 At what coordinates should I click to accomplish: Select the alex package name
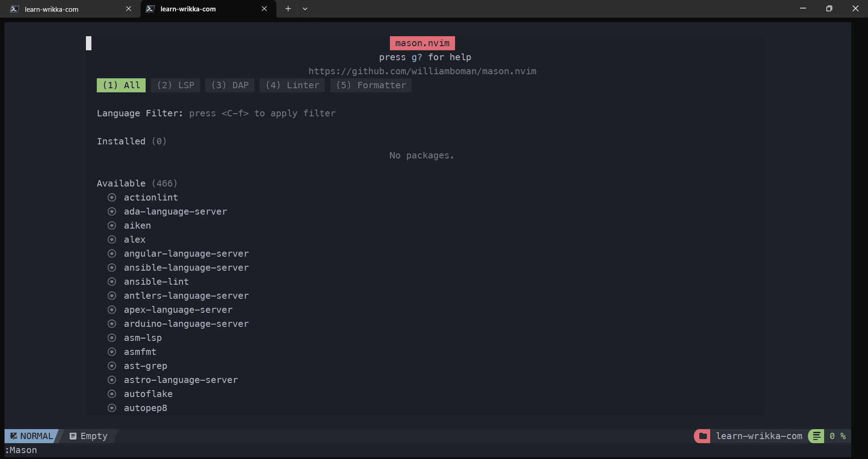click(x=135, y=239)
